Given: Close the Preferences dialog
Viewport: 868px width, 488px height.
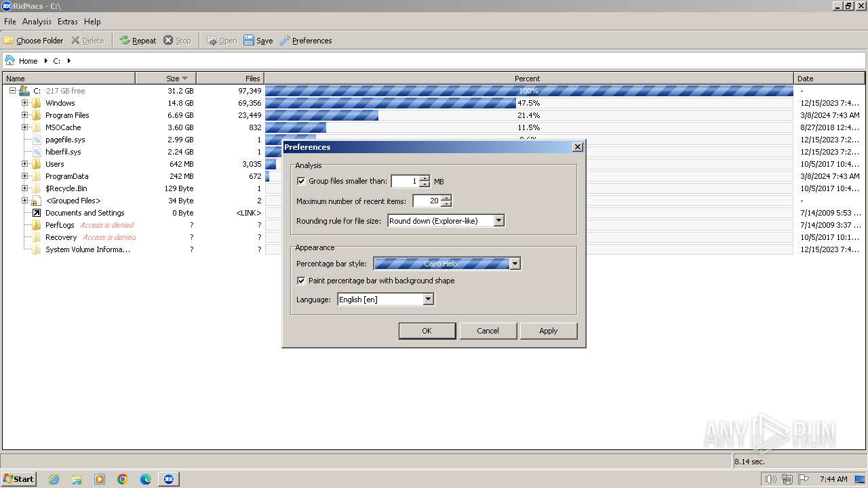Looking at the screenshot, I should [577, 147].
